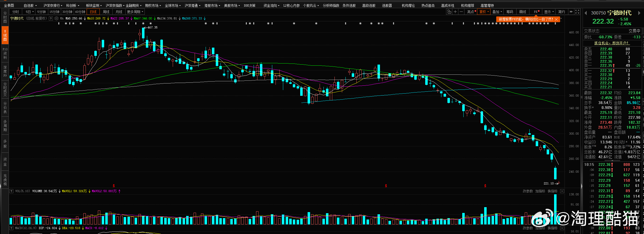Screen dimensions: 644x234
Task: Click the double-arrow collapse panel icon
Action: [x=571, y=12]
